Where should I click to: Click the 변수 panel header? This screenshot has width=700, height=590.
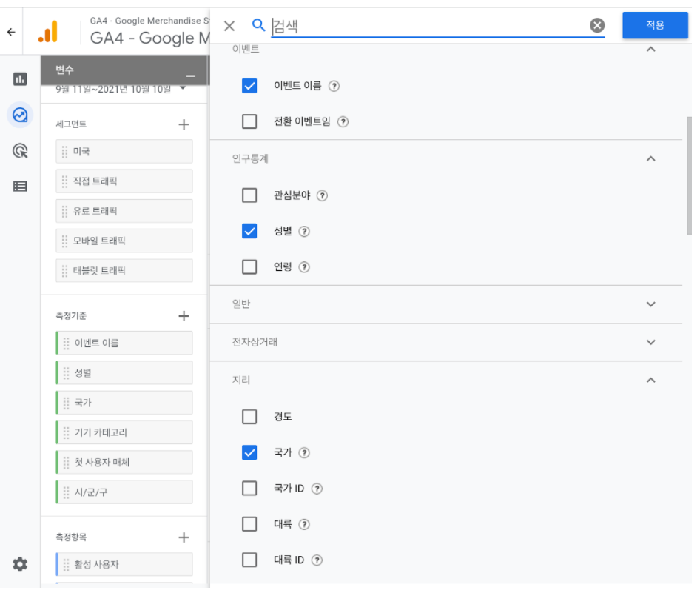(x=124, y=70)
